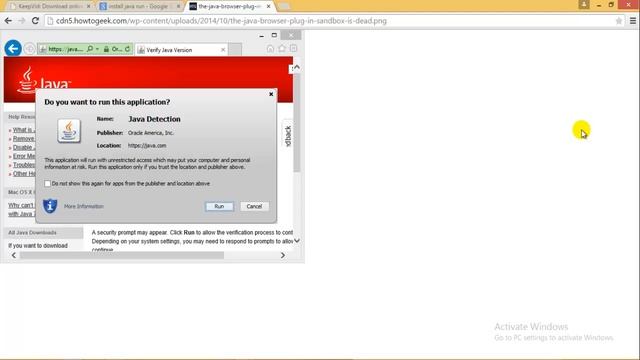The height and width of the screenshot is (360, 640).
Task: Click the blue Internet Explorer back button
Action: [x=13, y=49]
